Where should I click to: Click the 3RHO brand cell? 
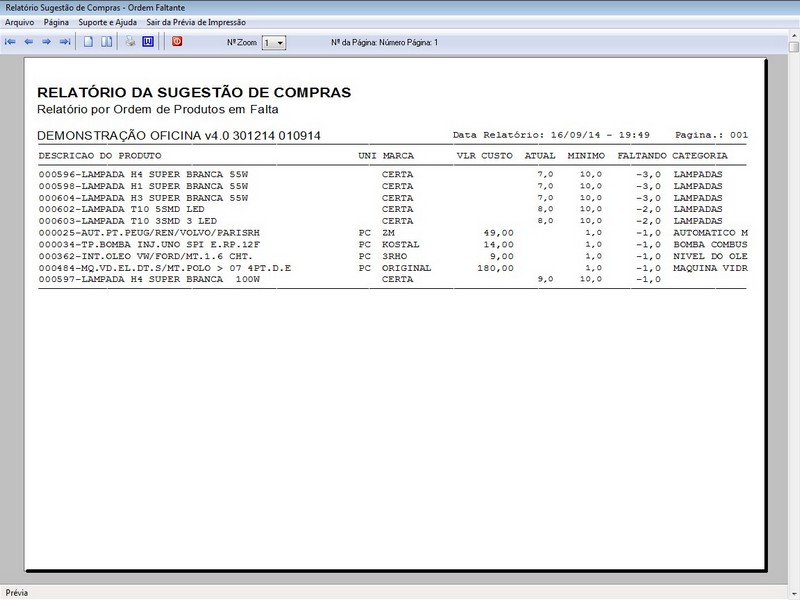(394, 256)
